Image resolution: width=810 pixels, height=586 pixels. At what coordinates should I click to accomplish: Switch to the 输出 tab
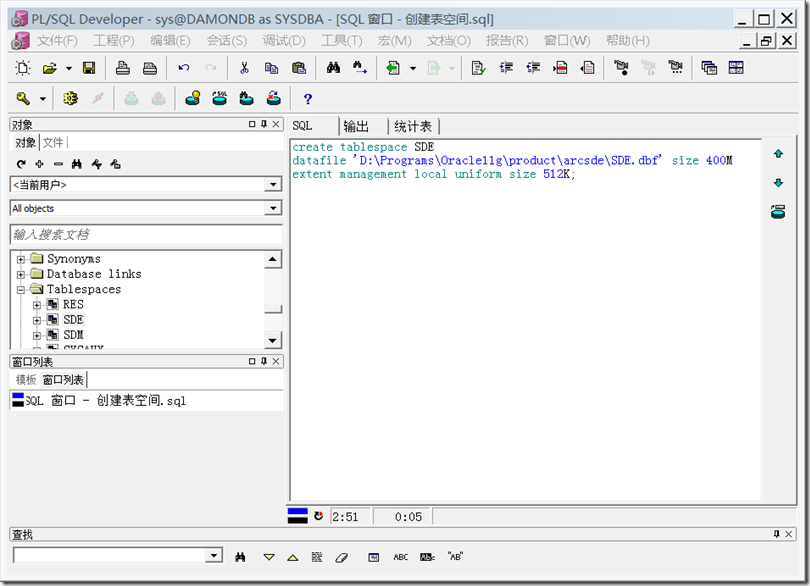356,126
